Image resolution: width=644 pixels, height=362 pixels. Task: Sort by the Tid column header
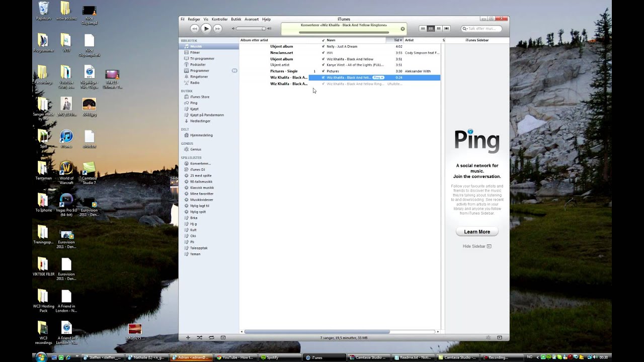(x=395, y=40)
